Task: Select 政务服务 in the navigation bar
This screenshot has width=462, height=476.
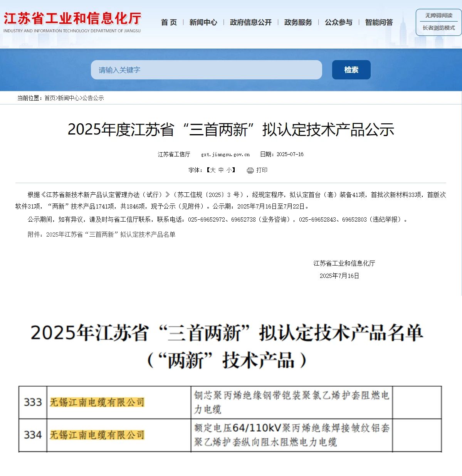Action: pos(298,22)
